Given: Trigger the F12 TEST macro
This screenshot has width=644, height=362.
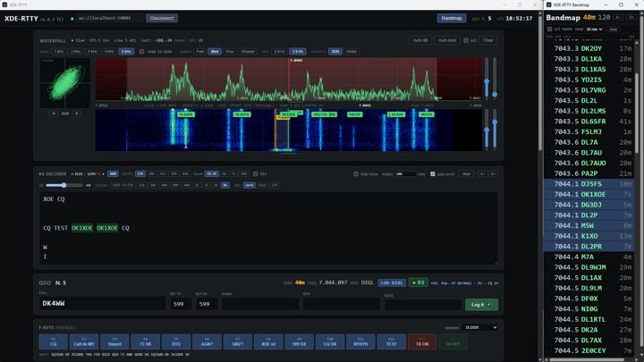Looking at the screenshot, I should pyautogui.click(x=392, y=341).
